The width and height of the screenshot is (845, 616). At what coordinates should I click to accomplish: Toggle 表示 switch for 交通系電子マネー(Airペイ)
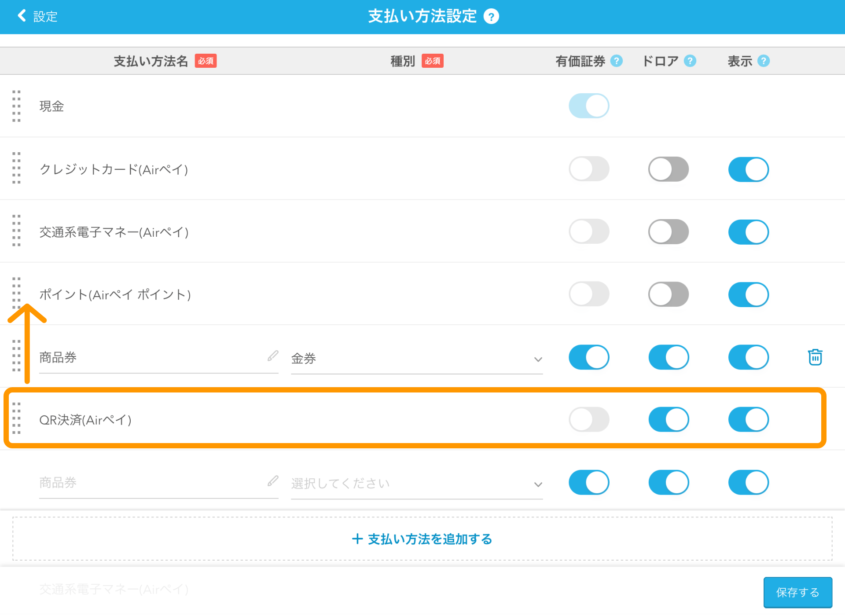(748, 232)
